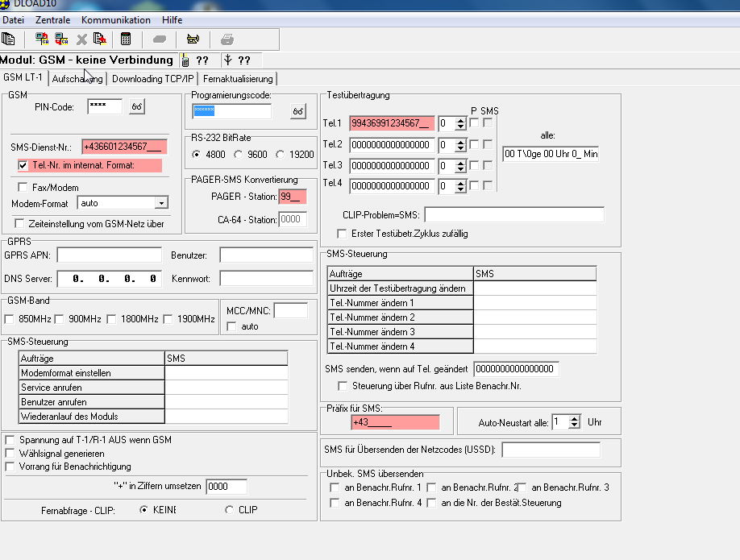The image size is (740, 560).
Task: Click the GPRS APN input field
Action: click(x=109, y=255)
